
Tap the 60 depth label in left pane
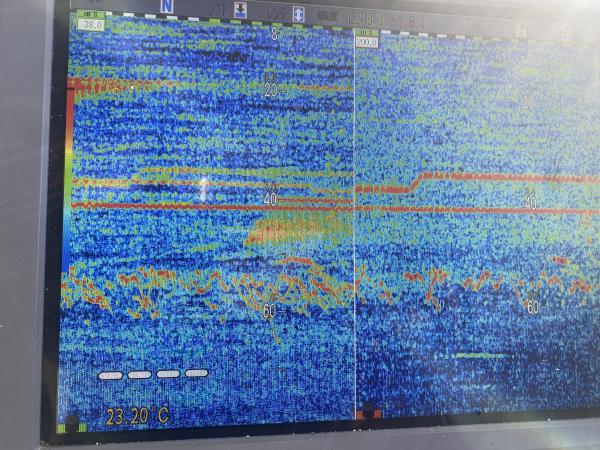coord(269,311)
